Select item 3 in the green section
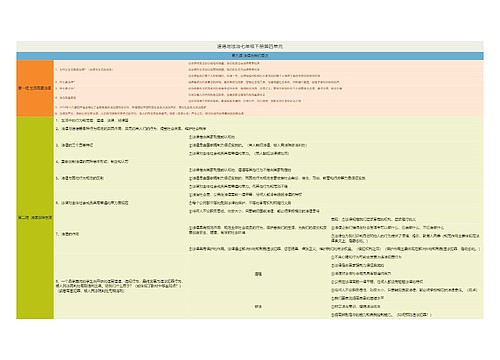500x360 pixels. coord(75,145)
